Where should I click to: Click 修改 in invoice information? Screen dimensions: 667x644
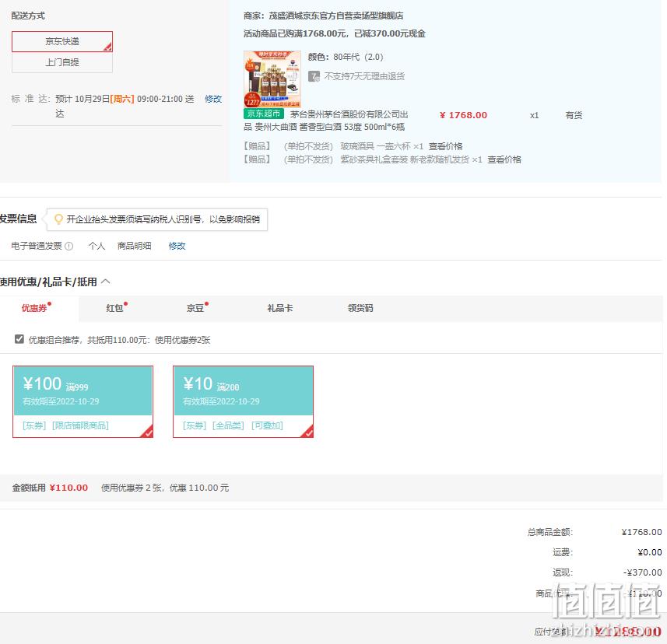(177, 246)
